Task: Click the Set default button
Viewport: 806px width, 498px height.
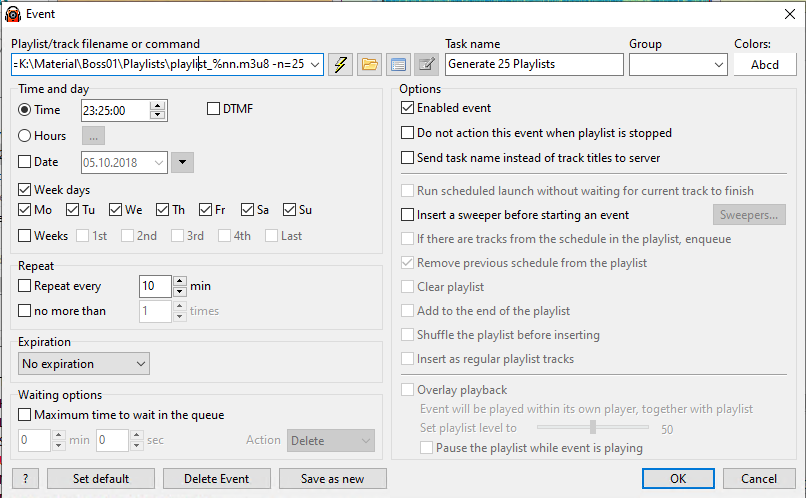Action: [x=101, y=478]
